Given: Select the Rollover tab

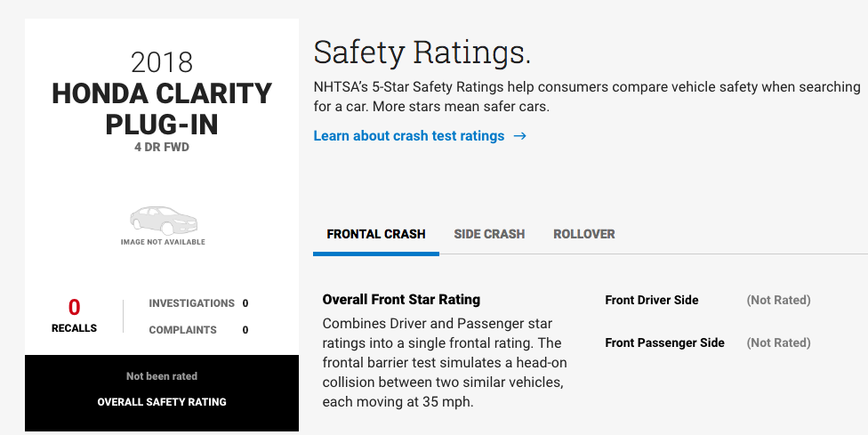Looking at the screenshot, I should point(583,234).
